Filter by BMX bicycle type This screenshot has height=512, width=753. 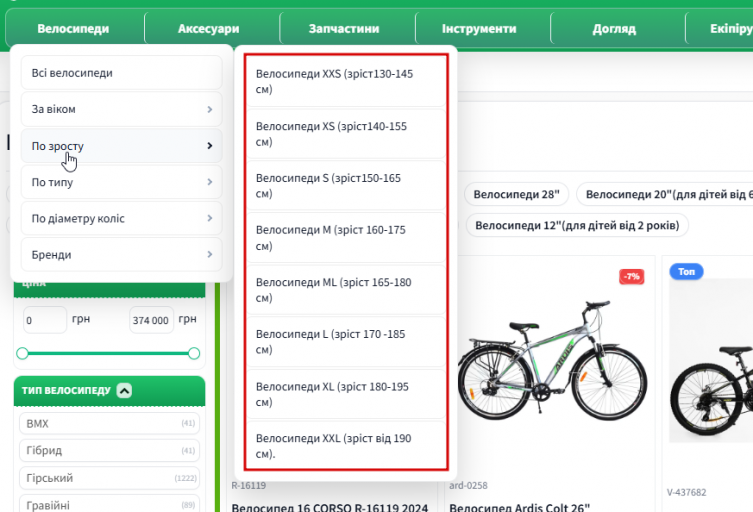[109, 424]
